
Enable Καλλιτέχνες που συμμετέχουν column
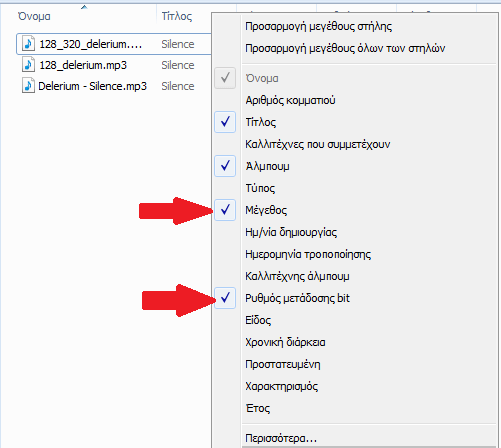pos(318,144)
